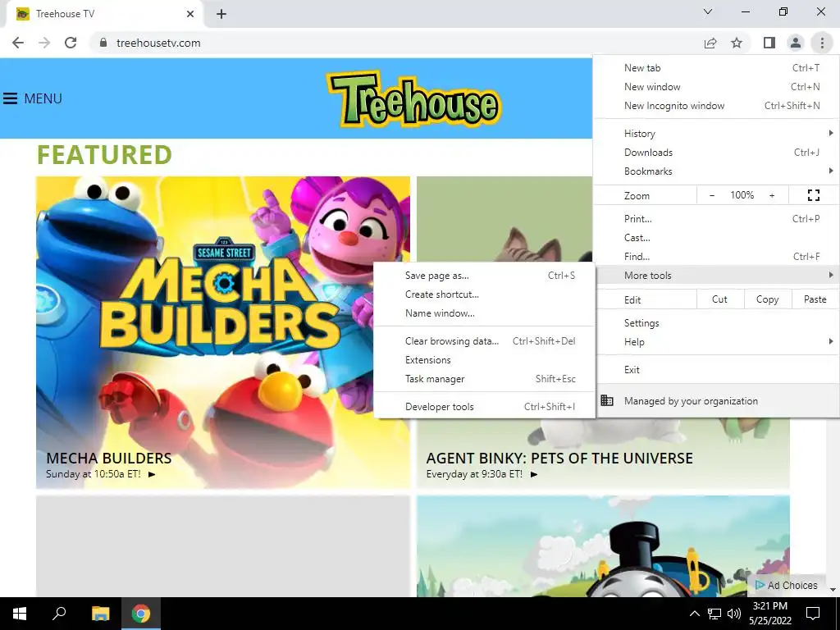Open Extensions from More tools

[x=484, y=359]
